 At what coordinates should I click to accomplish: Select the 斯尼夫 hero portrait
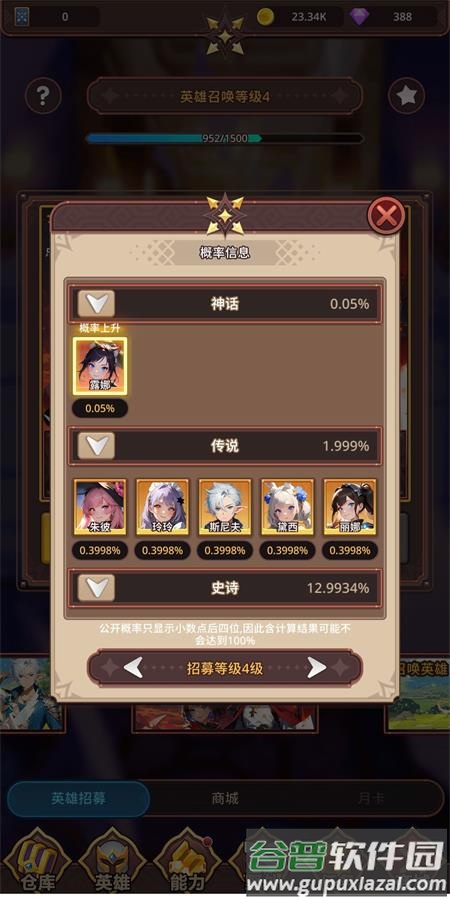pyautogui.click(x=225, y=507)
